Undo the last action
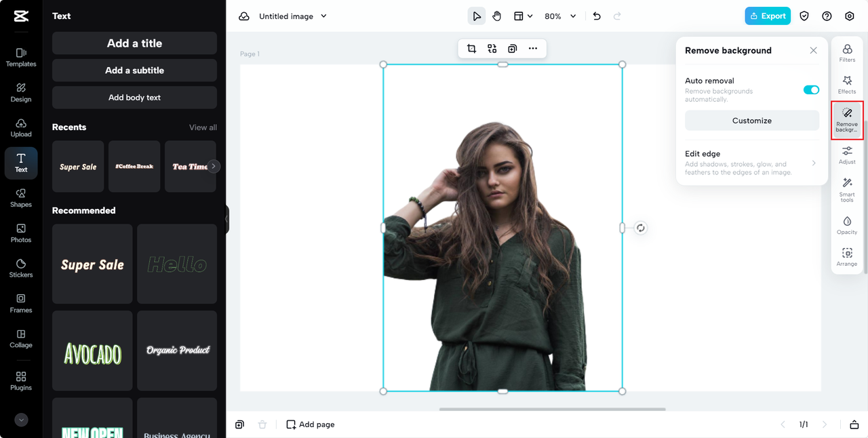This screenshot has width=868, height=438. point(597,16)
